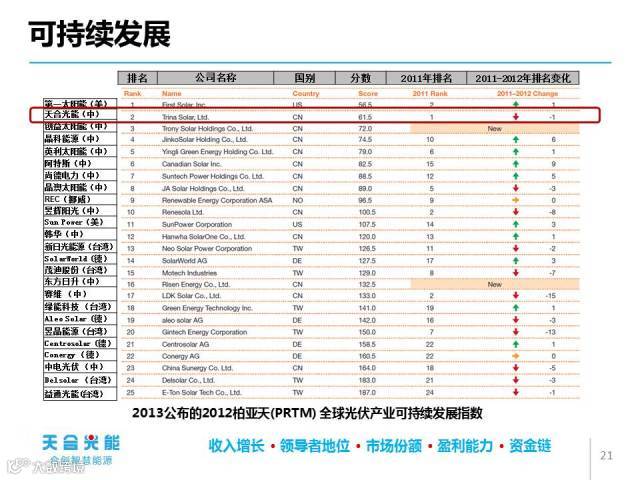Image resolution: width=640 pixels, height=480 pixels.
Task: Click the page number 21
Action: [606, 456]
